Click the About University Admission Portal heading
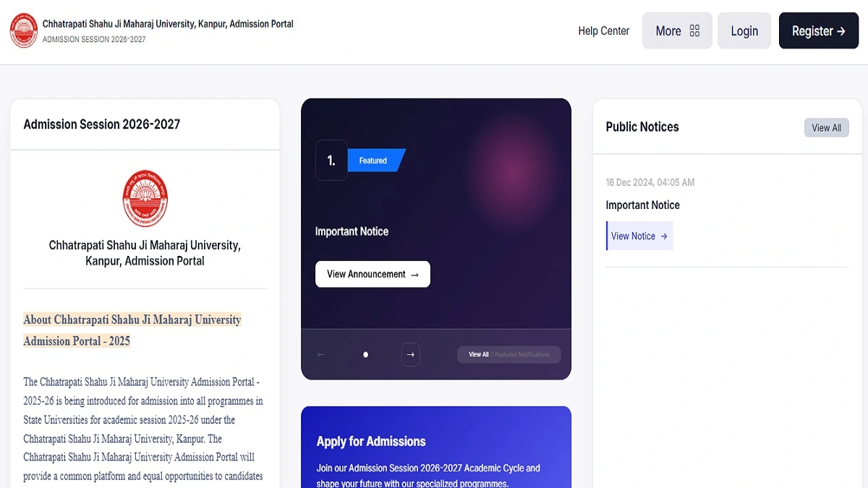This screenshot has height=488, width=868. (x=132, y=330)
